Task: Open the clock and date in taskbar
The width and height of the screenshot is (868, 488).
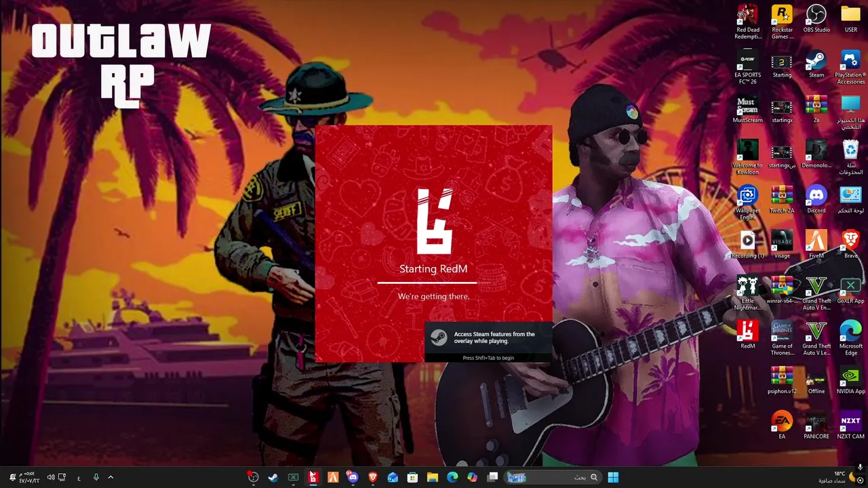Action: [29, 477]
